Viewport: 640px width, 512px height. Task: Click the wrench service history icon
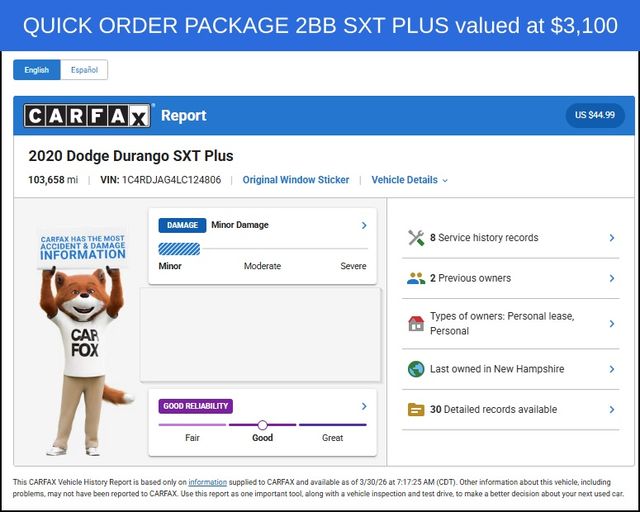tap(416, 238)
